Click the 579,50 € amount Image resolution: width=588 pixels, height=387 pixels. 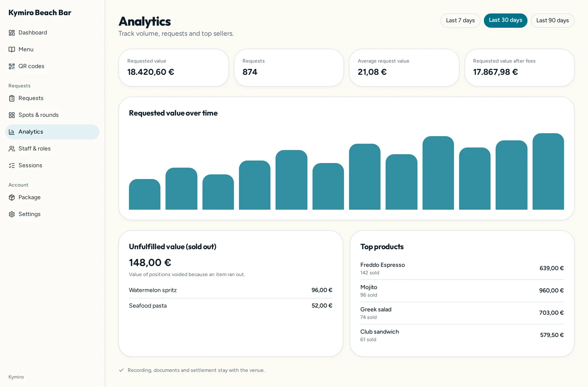pos(552,335)
